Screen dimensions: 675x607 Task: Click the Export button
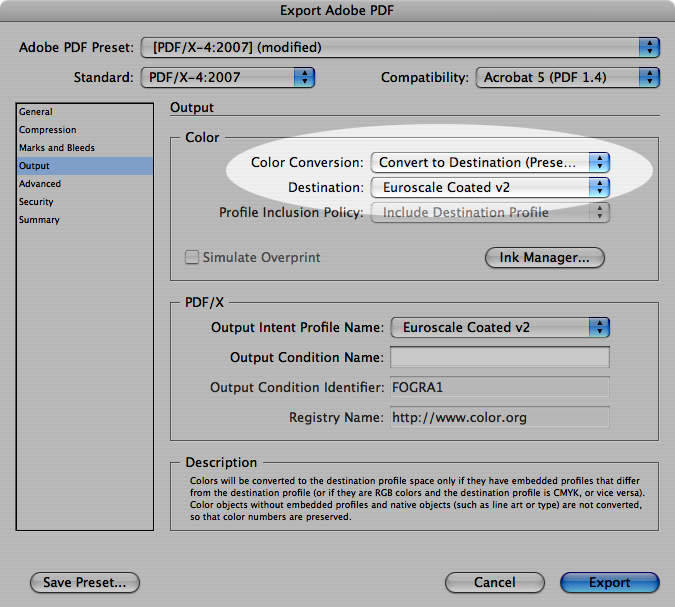click(610, 582)
